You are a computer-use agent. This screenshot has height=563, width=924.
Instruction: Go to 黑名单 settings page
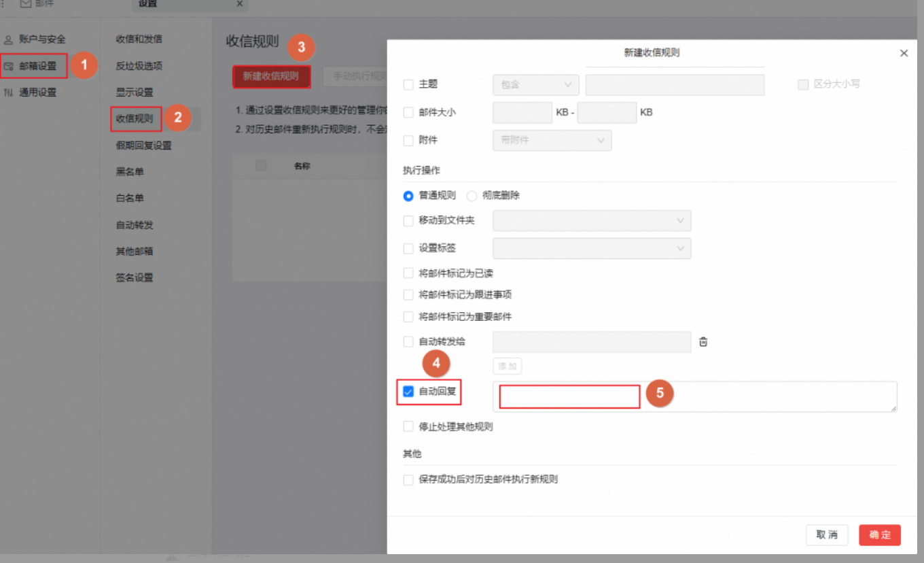point(130,172)
